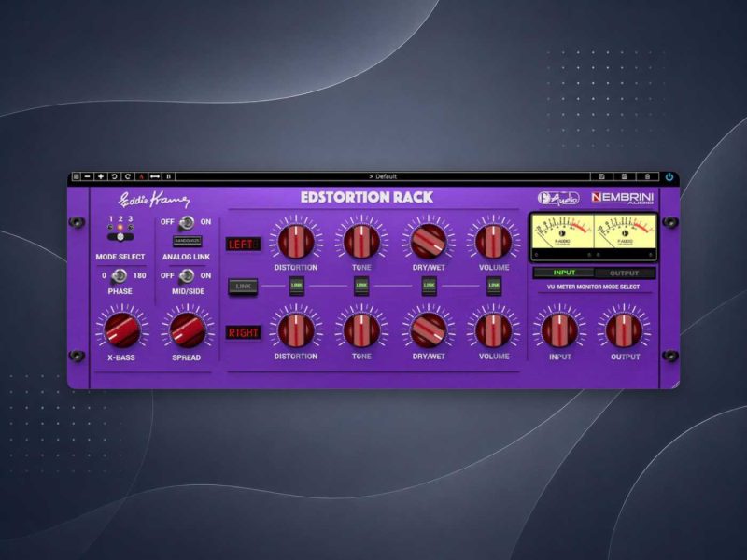747x560 pixels.
Task: Click the LEFT channel display
Action: coord(244,245)
